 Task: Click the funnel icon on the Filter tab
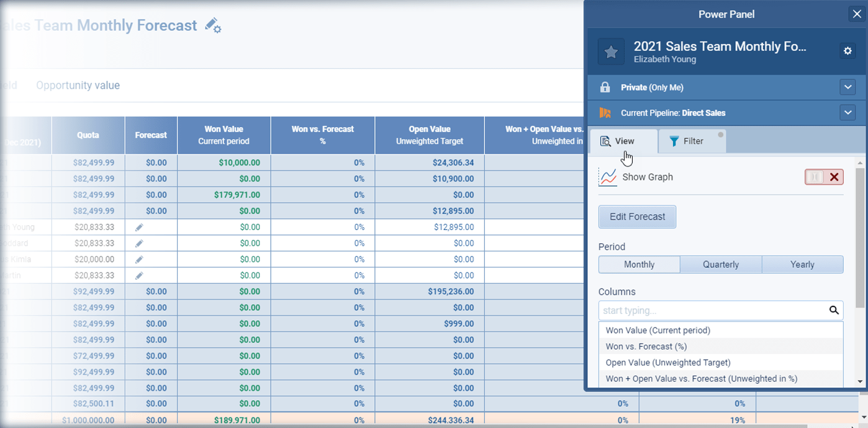coord(675,141)
